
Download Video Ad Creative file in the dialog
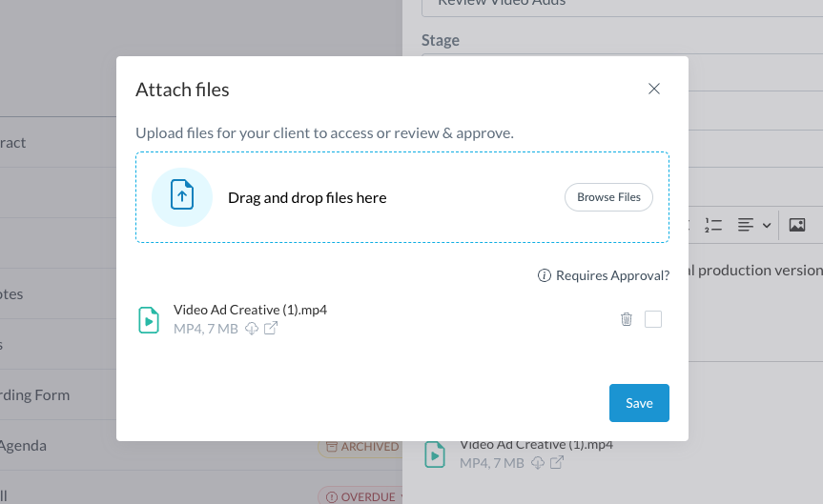tap(252, 329)
